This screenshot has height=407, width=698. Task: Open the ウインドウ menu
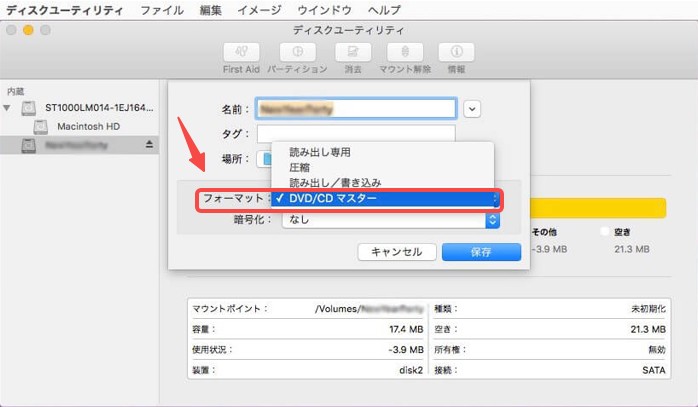click(x=325, y=10)
